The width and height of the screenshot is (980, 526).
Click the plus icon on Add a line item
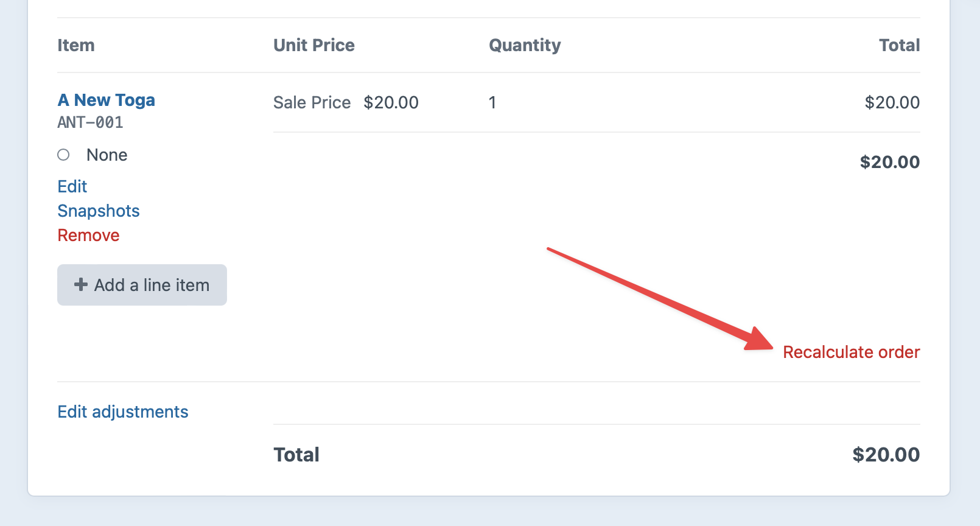[80, 285]
